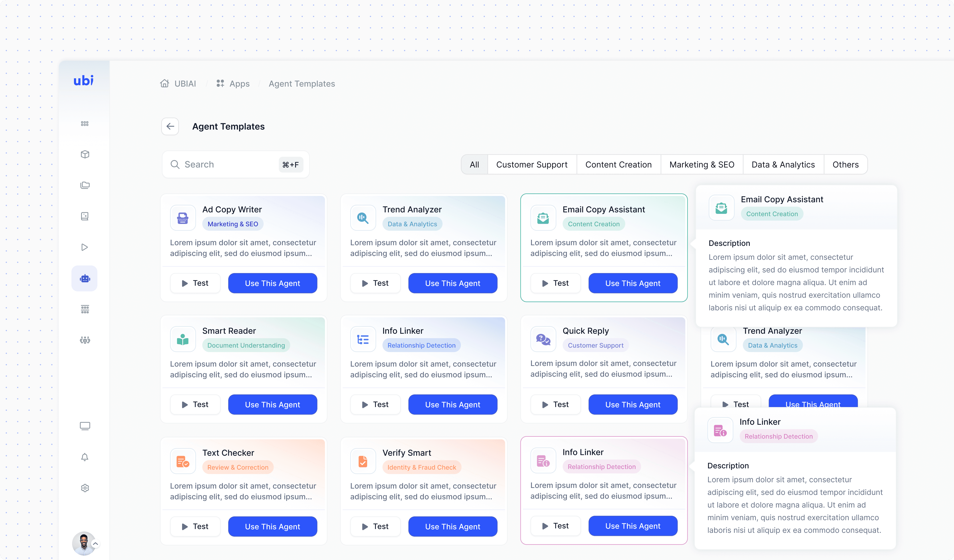
Task: Select the play triangle sidebar icon
Action: tap(85, 248)
